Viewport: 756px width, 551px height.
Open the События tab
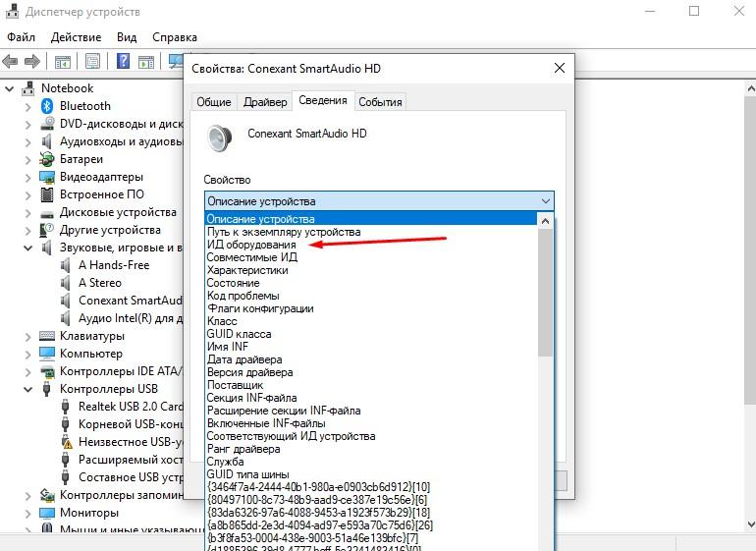380,102
